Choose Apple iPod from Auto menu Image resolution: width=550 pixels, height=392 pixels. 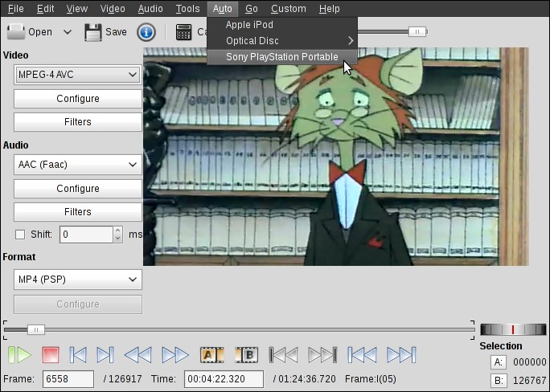[282, 25]
